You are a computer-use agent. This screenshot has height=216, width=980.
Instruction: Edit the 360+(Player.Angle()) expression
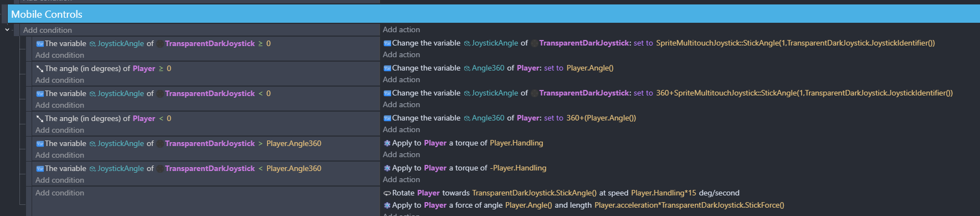tap(601, 118)
